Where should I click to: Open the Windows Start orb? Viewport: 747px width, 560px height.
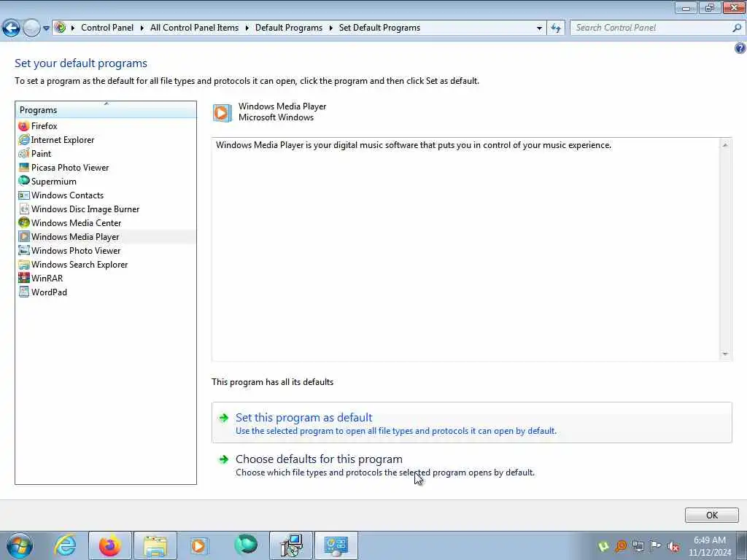tap(20, 545)
